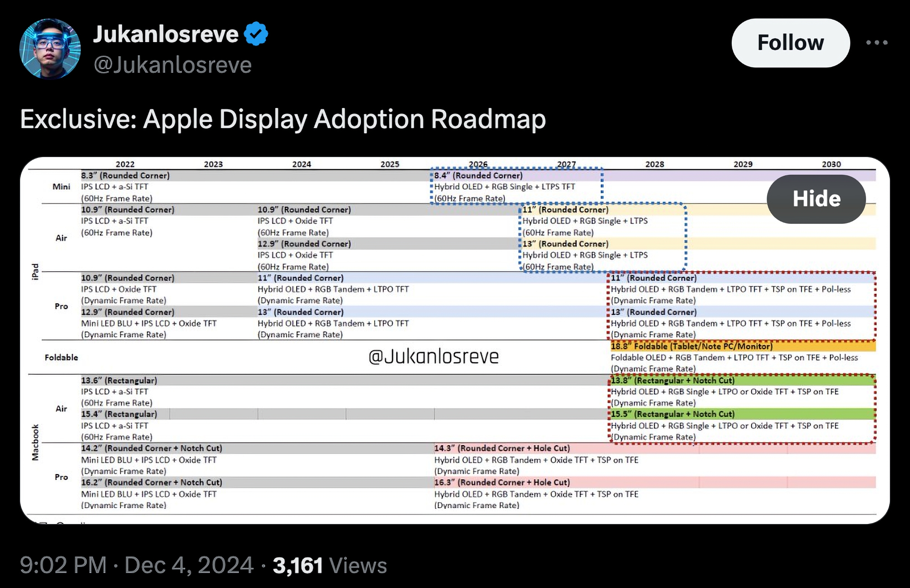Open the more options ellipsis menu

coord(877,42)
